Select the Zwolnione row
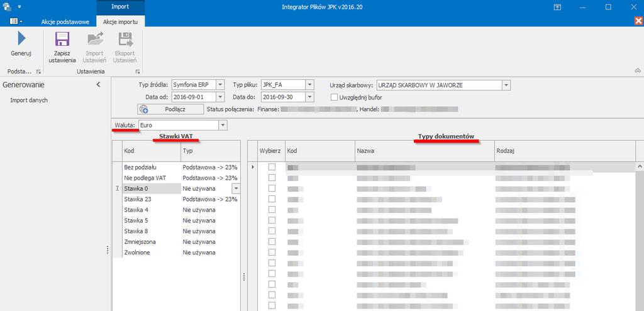 coord(177,253)
